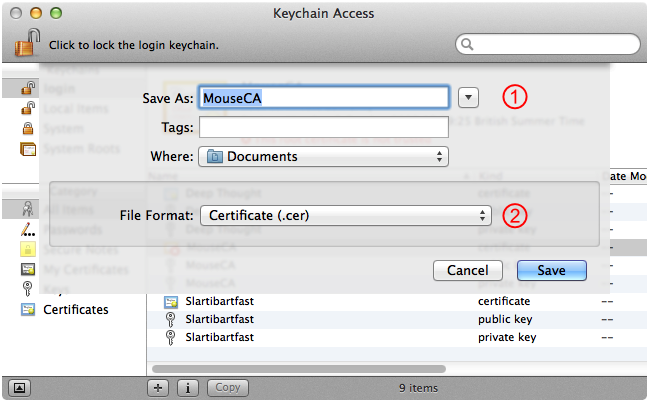
Task: Choose the Keys category icon
Action: coord(27,289)
